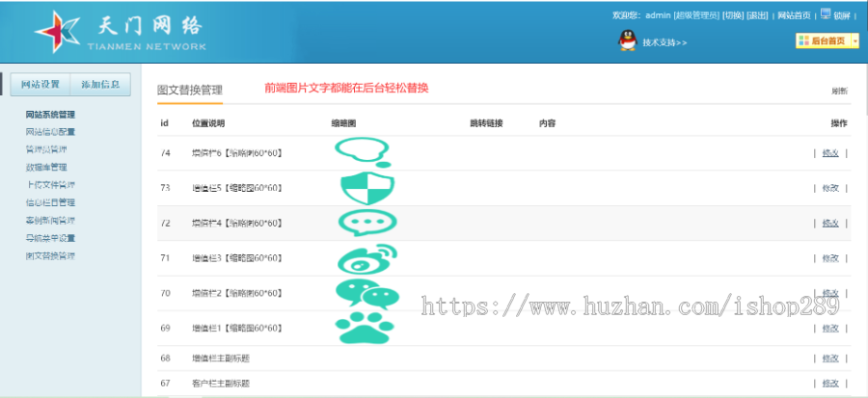Click the Tianmen Network logo
This screenshot has width=868, height=398.
[x=121, y=32]
